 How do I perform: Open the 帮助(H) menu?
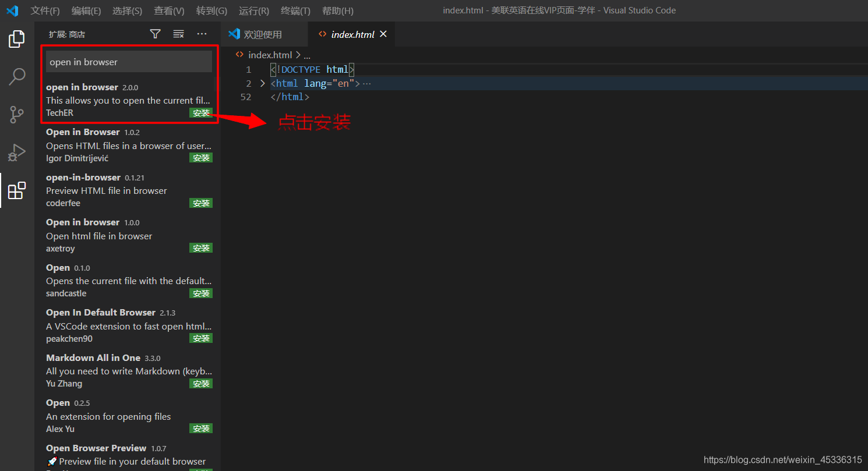338,10
